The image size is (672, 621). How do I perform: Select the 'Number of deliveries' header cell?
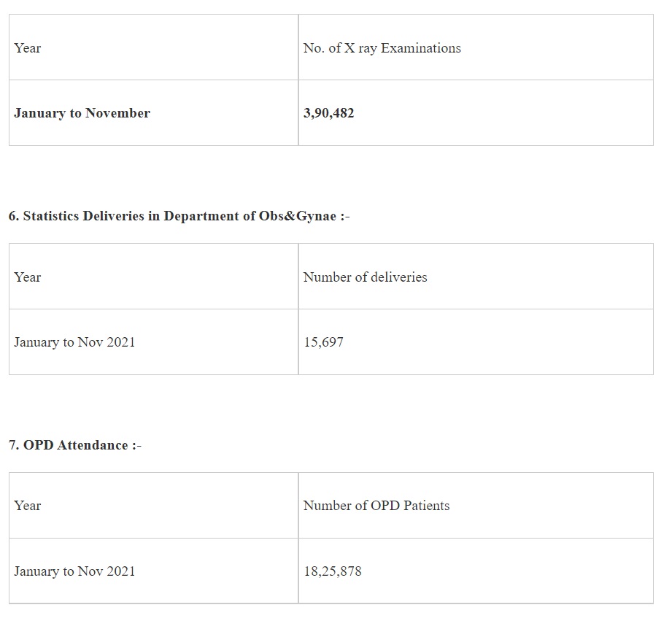point(365,277)
